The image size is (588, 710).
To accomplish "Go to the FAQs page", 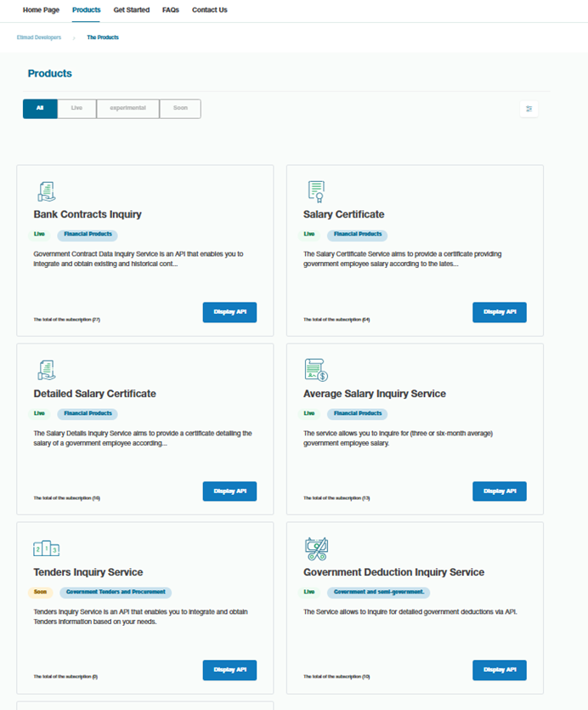I will (x=171, y=10).
